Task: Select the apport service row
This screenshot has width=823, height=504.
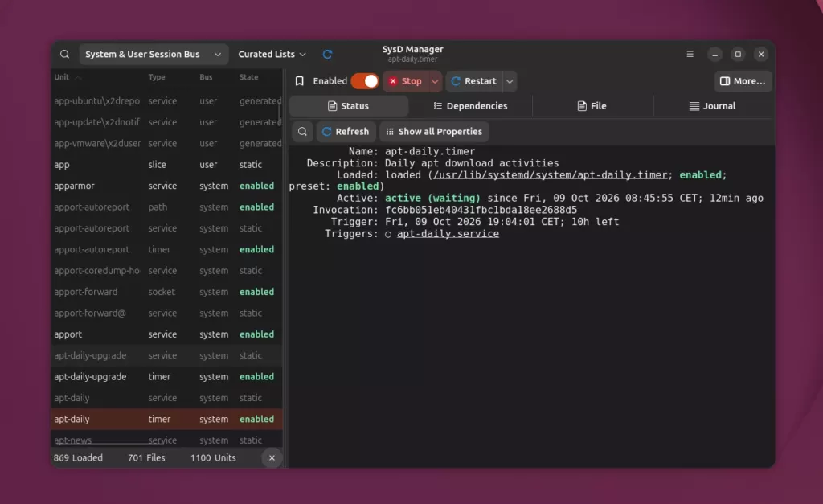Action: click(x=167, y=334)
